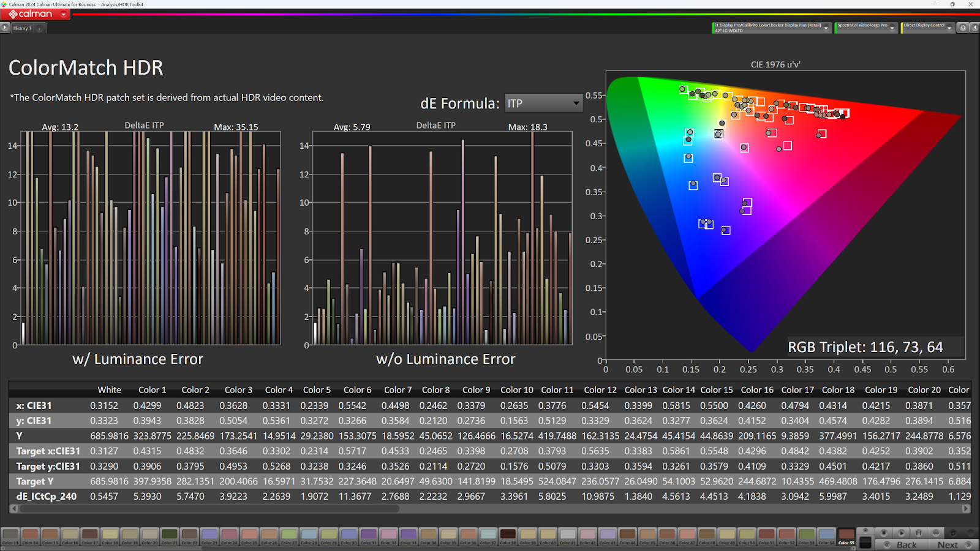The width and height of the screenshot is (980, 551).
Task: Expand the up-arrow above the black patch
Action: [865, 530]
